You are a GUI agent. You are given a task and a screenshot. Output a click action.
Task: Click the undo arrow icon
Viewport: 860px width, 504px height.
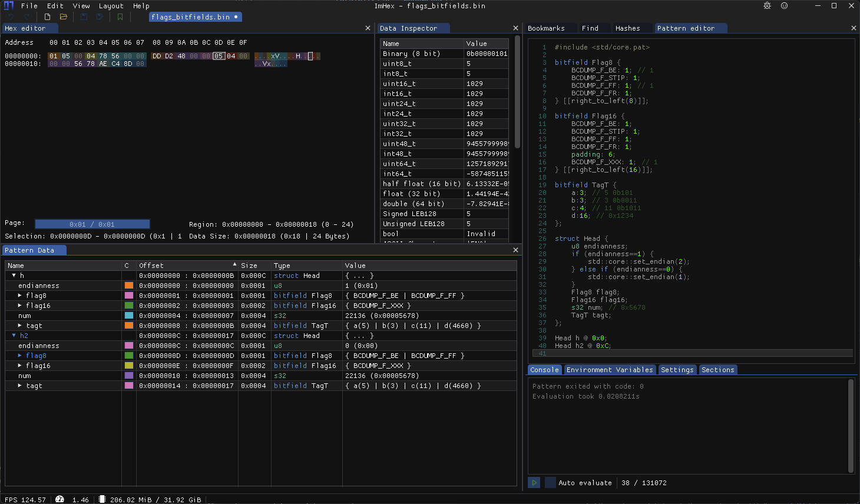[11, 16]
